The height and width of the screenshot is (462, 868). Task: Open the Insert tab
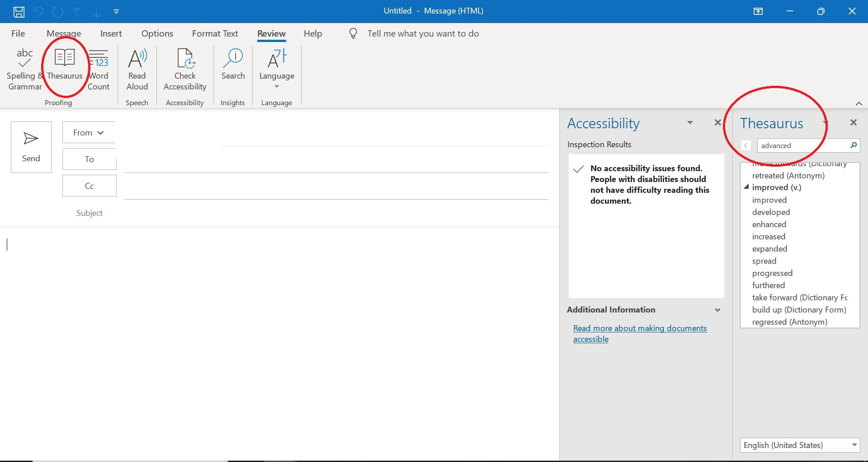[111, 33]
